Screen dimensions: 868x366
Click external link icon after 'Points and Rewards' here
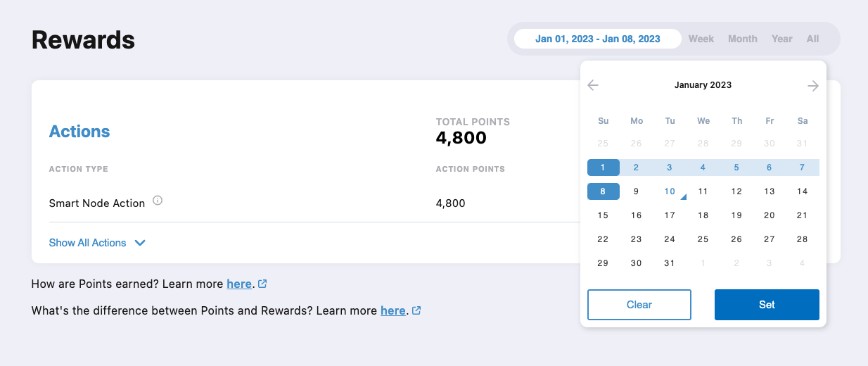(x=416, y=310)
